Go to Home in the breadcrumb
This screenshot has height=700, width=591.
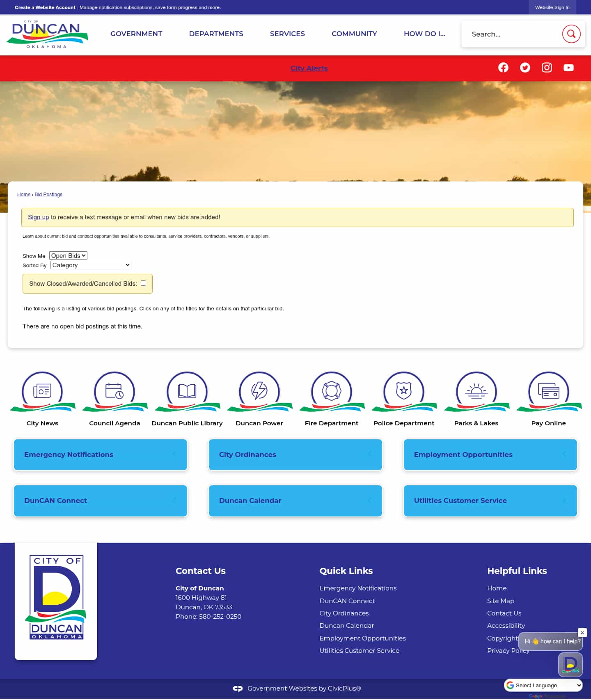[24, 195]
